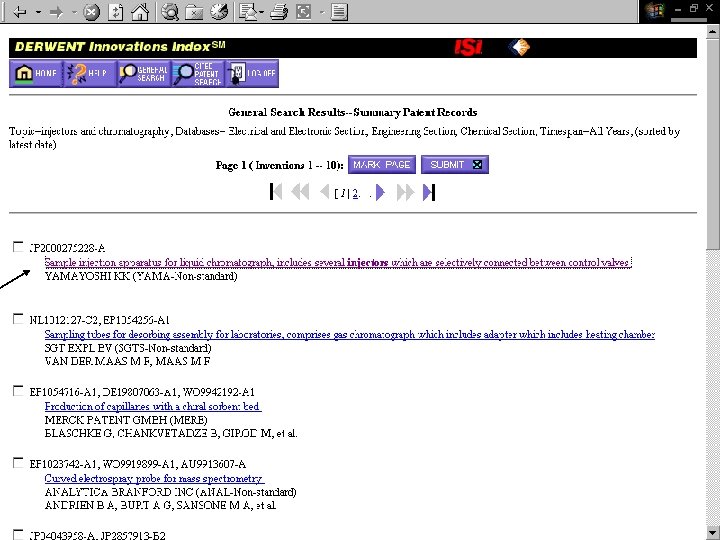Image resolution: width=720 pixels, height=540 pixels.
Task: Click the Derwent HOME button
Action: [x=36, y=73]
